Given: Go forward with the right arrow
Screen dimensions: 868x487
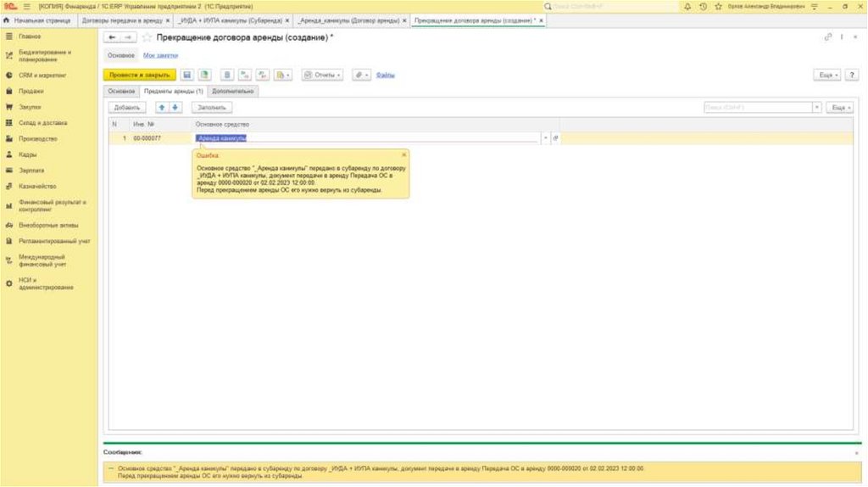Looking at the screenshot, I should pos(129,37).
